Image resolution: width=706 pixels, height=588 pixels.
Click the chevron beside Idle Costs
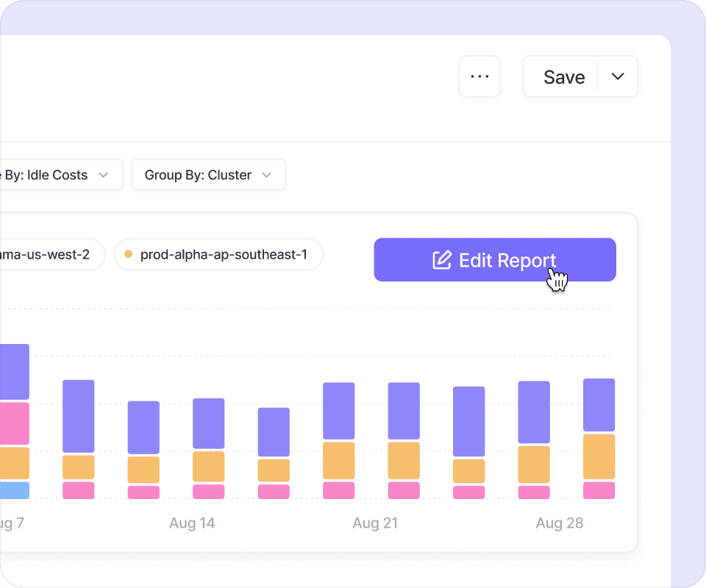coord(104,175)
